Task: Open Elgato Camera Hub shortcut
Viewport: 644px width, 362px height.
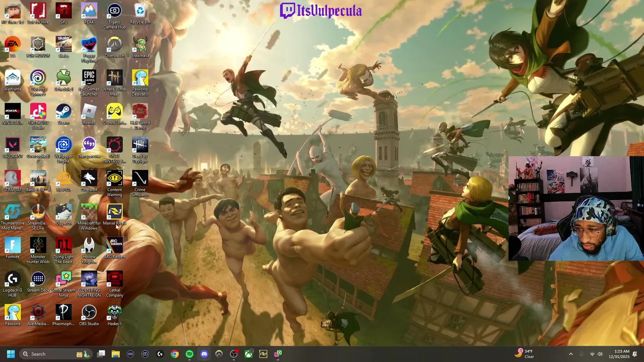Action: [x=114, y=16]
